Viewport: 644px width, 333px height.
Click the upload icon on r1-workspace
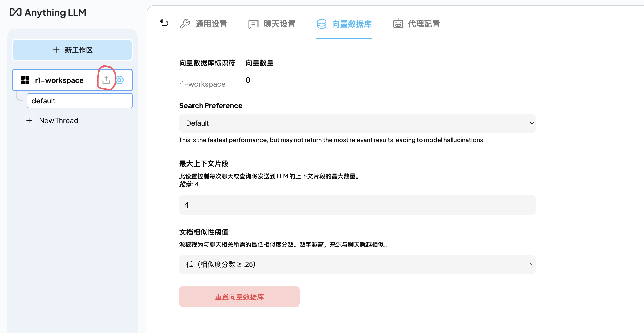(x=106, y=80)
